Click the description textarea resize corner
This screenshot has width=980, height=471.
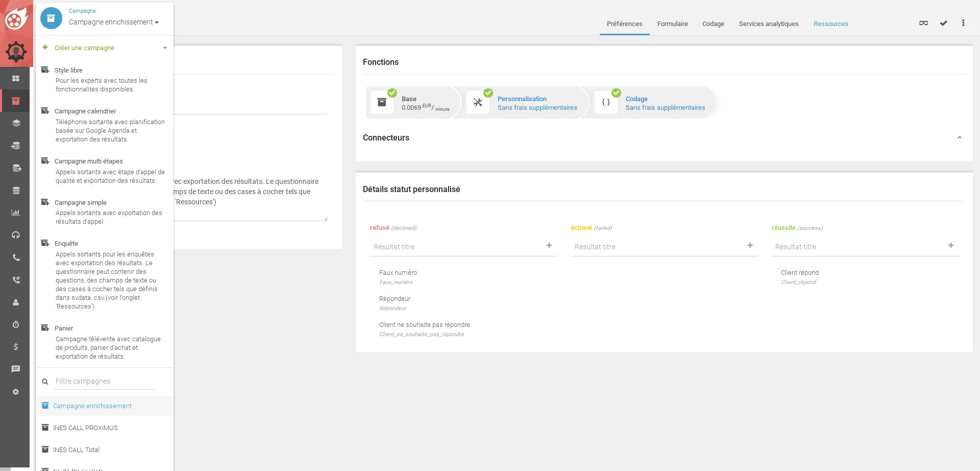point(325,219)
